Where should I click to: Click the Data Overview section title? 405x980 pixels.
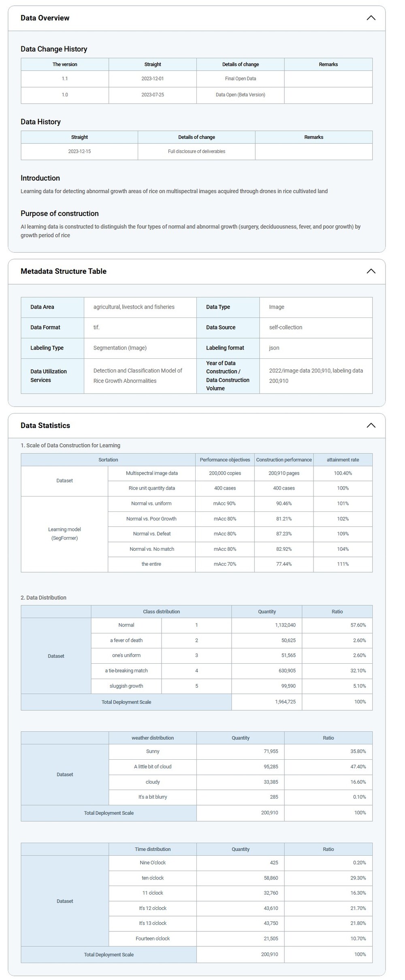coord(45,18)
